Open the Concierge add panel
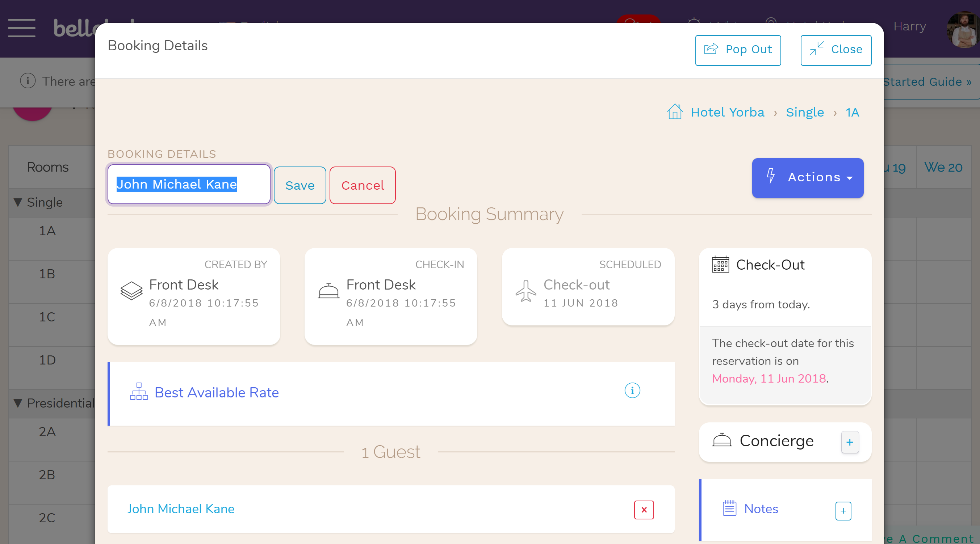 [x=849, y=442]
